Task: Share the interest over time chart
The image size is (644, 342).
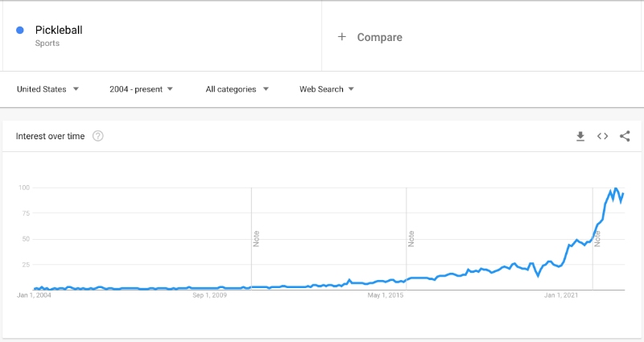Action: (625, 137)
